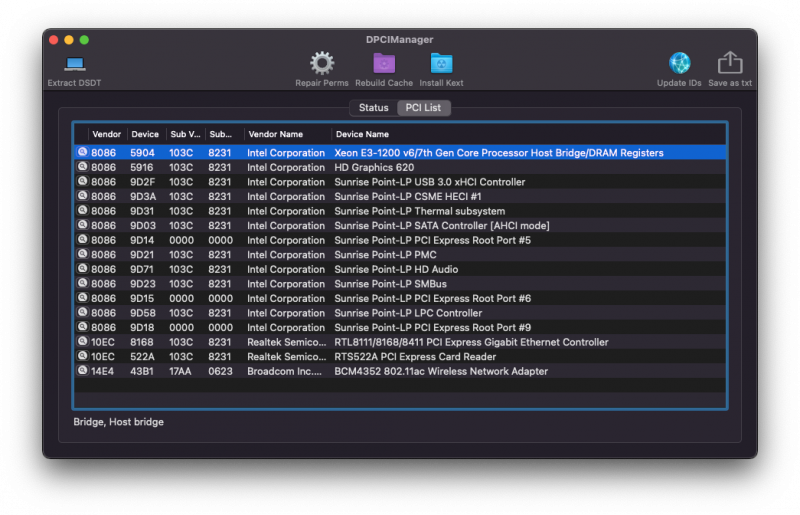Click the Install Kext folder icon
The image size is (800, 515).
441,64
